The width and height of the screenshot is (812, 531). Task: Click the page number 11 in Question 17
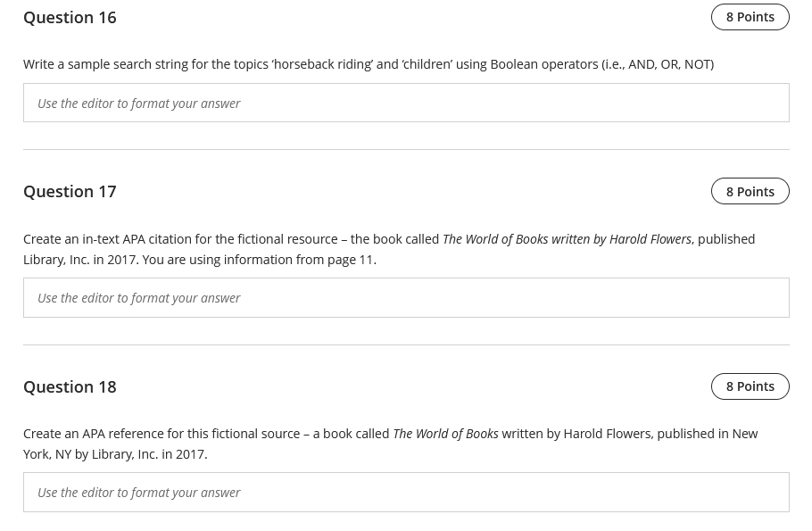(x=366, y=259)
